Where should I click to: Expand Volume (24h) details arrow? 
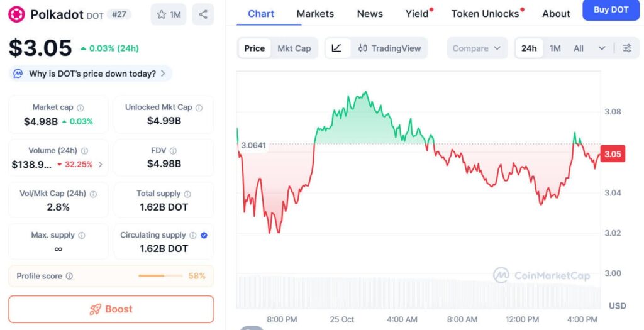[x=100, y=165]
